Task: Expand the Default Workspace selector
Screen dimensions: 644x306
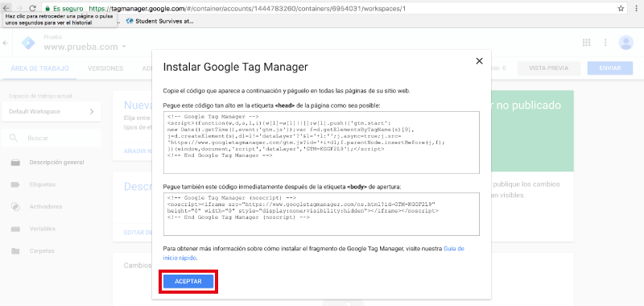Action: pos(52,112)
